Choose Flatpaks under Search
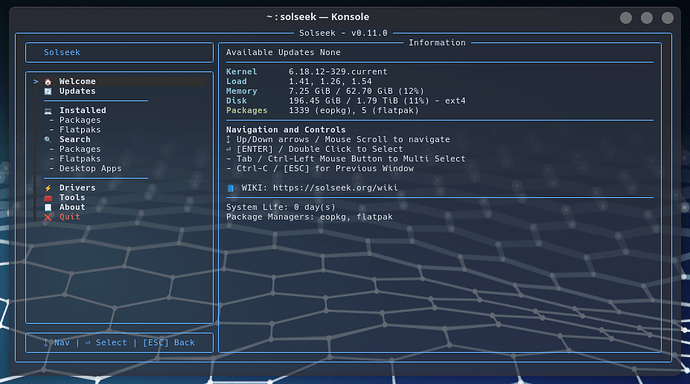Viewport: 690px width, 384px height. (80, 159)
